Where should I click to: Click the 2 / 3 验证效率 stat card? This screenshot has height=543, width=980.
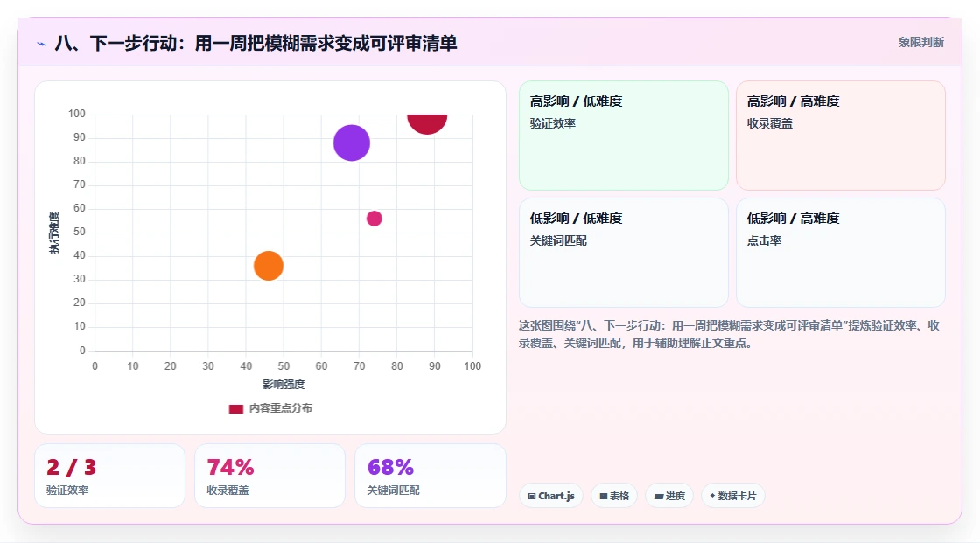tap(110, 476)
